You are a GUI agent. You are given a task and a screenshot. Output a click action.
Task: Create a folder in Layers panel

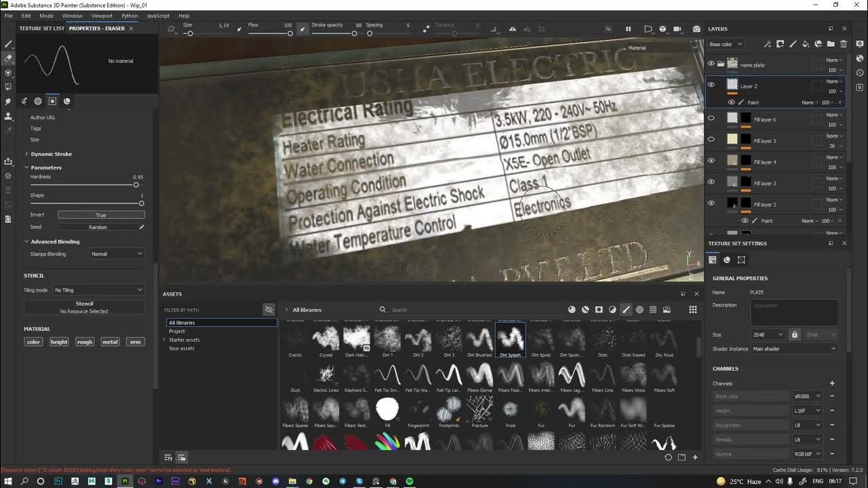pyautogui.click(x=831, y=44)
